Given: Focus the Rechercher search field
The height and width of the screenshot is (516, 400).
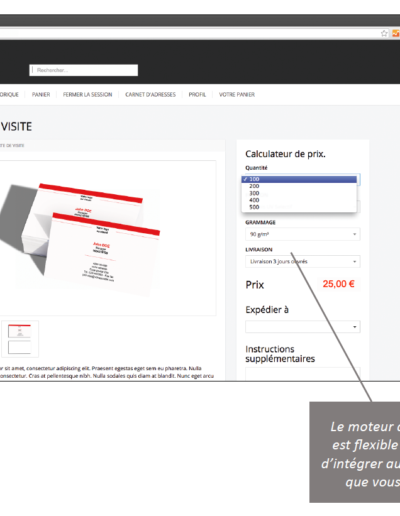Looking at the screenshot, I should (84, 70).
